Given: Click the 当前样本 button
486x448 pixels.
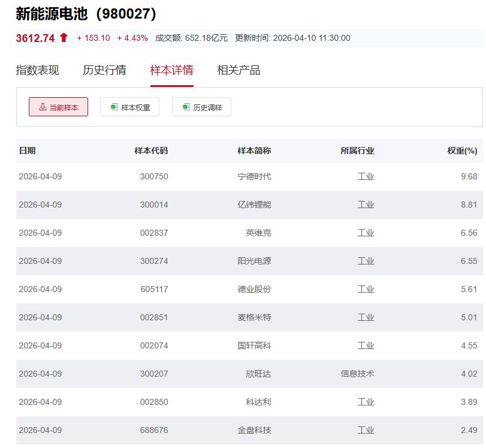Looking at the screenshot, I should pyautogui.click(x=58, y=106).
